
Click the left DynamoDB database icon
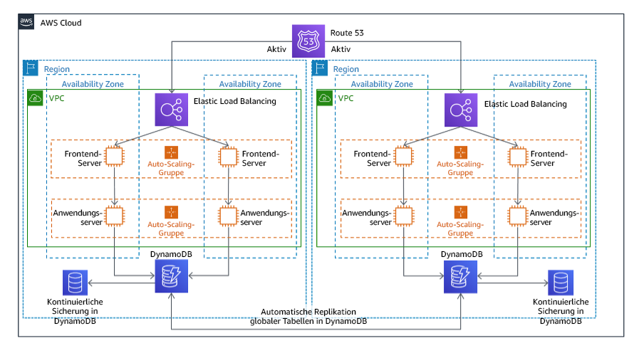[171, 276]
